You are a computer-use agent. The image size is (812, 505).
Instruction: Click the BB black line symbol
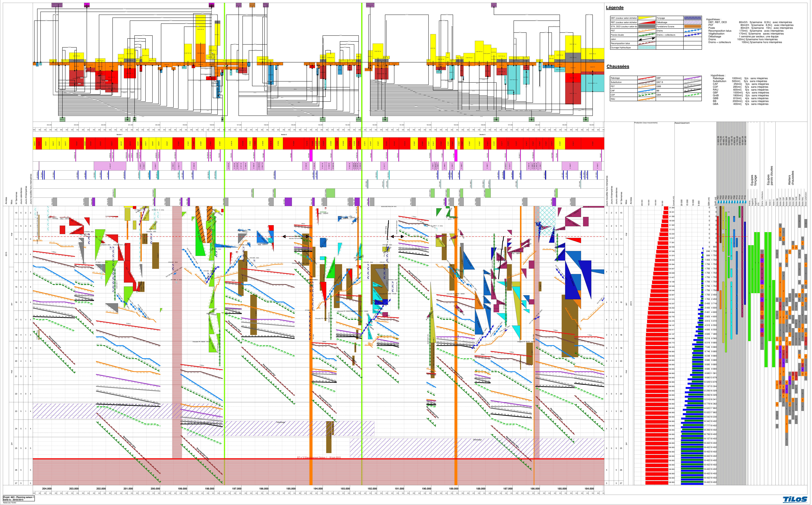(692, 91)
